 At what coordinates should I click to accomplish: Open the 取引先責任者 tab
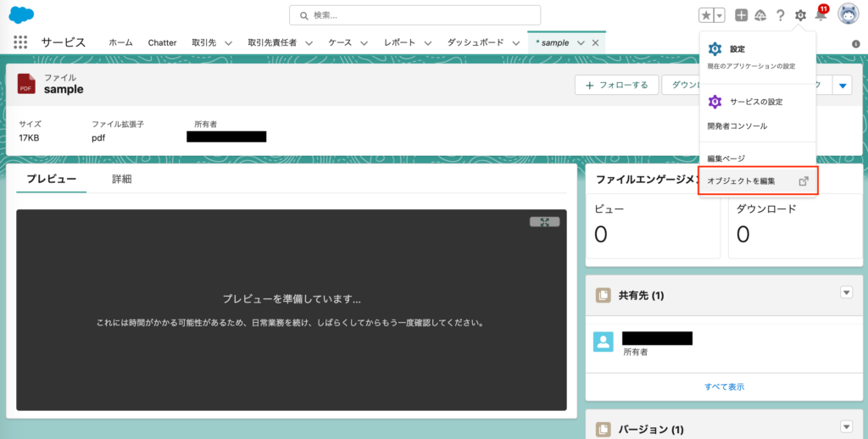coord(272,42)
